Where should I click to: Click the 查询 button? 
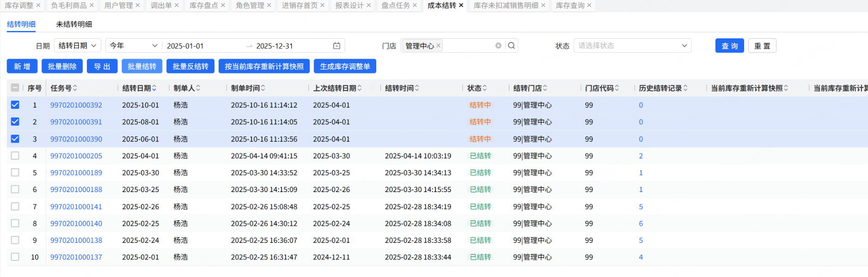[x=729, y=46]
